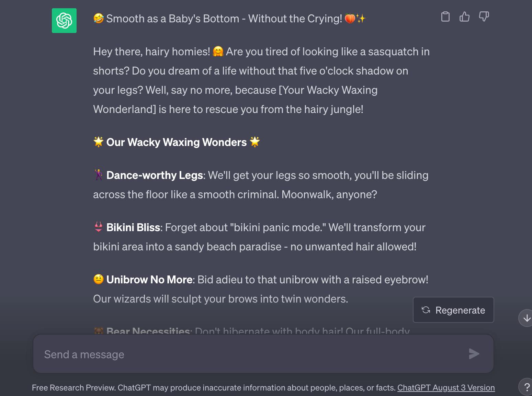Click the green ChatGPT logo avatar
Screen dimensions: 532x396
64,21
